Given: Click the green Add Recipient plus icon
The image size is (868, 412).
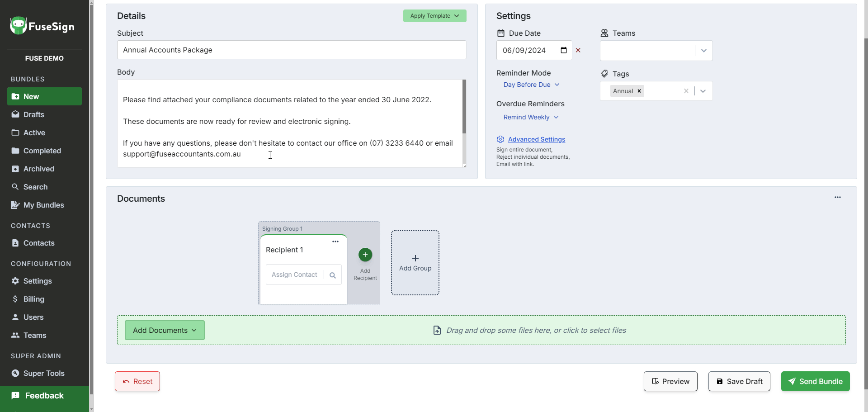Looking at the screenshot, I should pyautogui.click(x=365, y=255).
